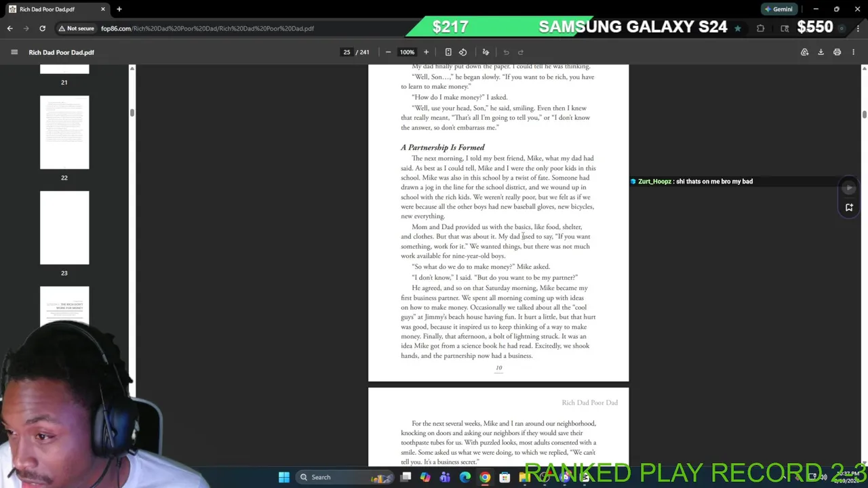Rotate the PDF counterclockwise

pos(463,52)
